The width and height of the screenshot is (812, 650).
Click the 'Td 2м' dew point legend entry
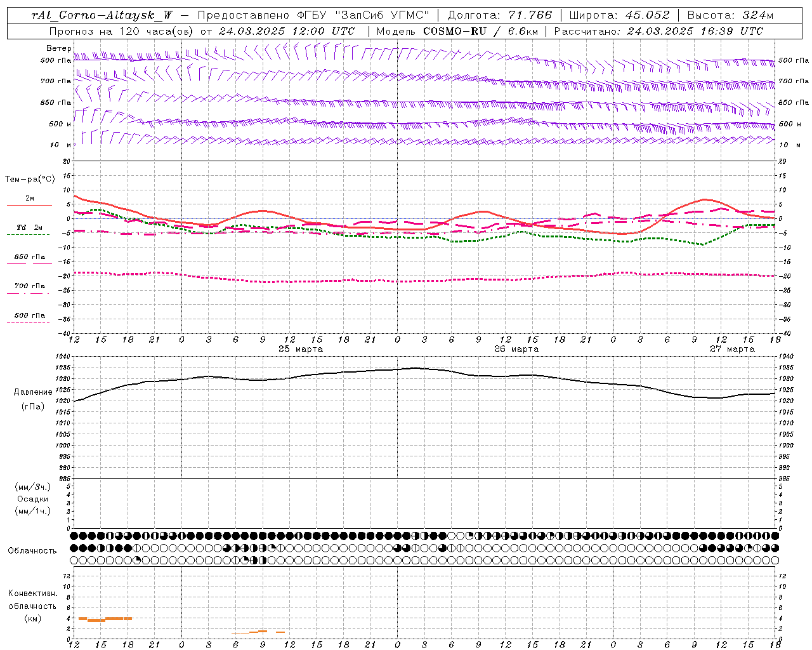(x=29, y=227)
